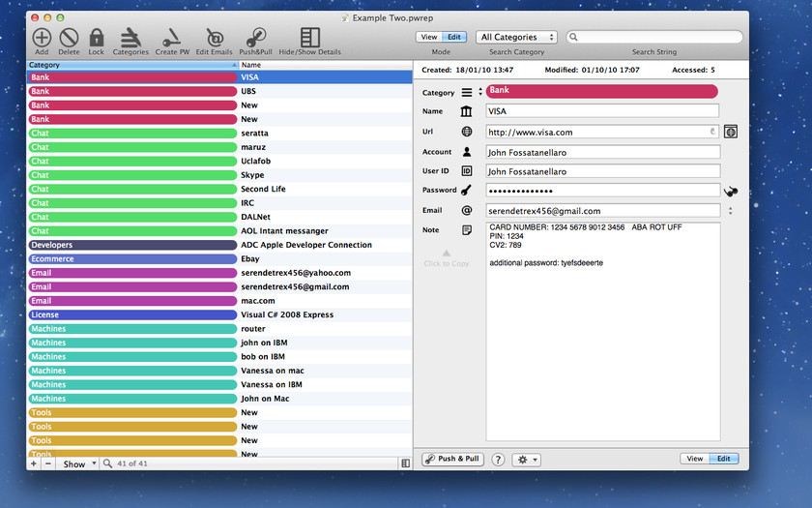This screenshot has width=812, height=508.
Task: Select Visual C# 2008 Express row
Action: [x=219, y=315]
